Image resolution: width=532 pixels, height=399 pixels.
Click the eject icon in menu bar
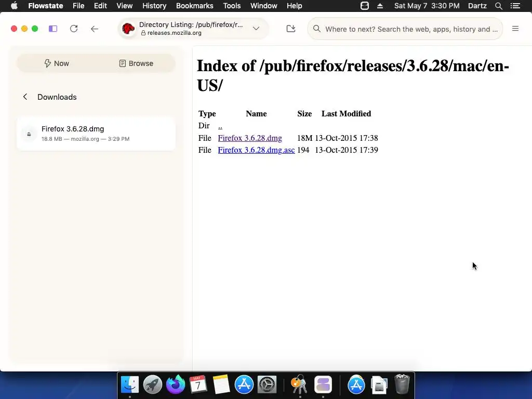380,6
